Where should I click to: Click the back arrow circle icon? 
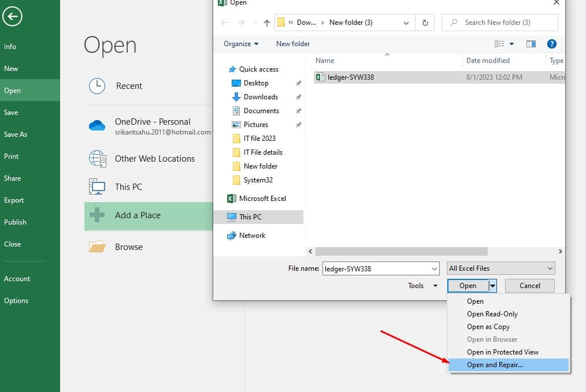[12, 16]
